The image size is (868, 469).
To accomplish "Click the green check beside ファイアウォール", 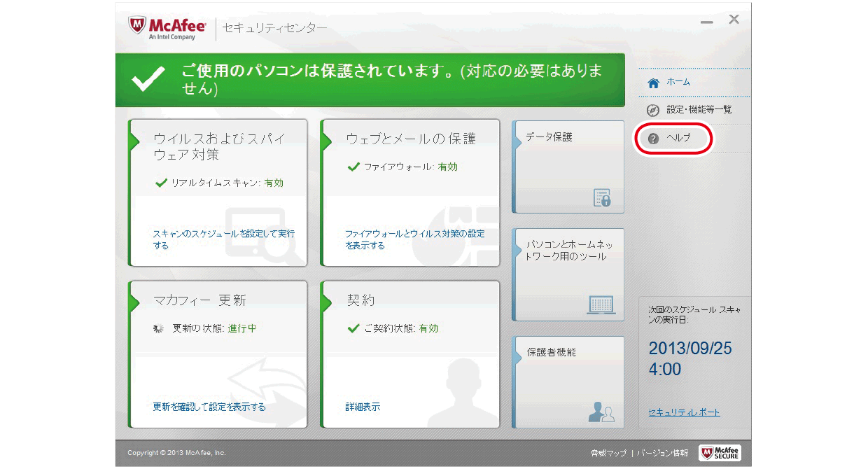I will pyautogui.click(x=353, y=167).
